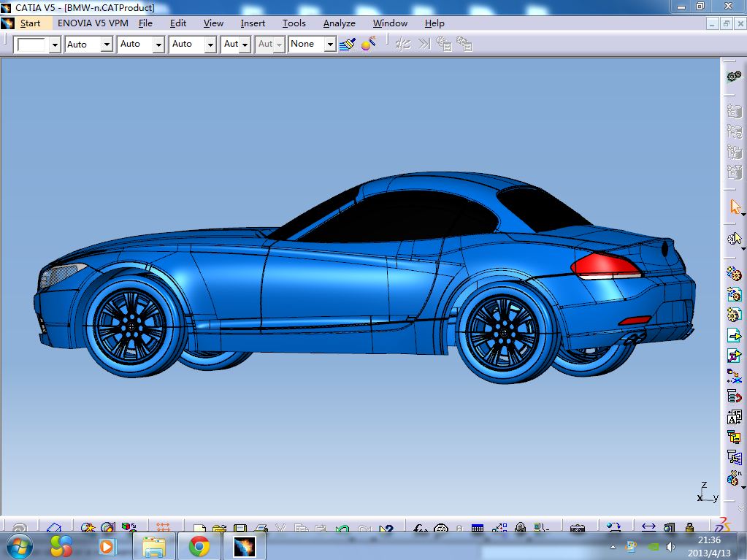Select the black side window of the car
Image resolution: width=747 pixels, height=560 pixels.
(x=400, y=217)
